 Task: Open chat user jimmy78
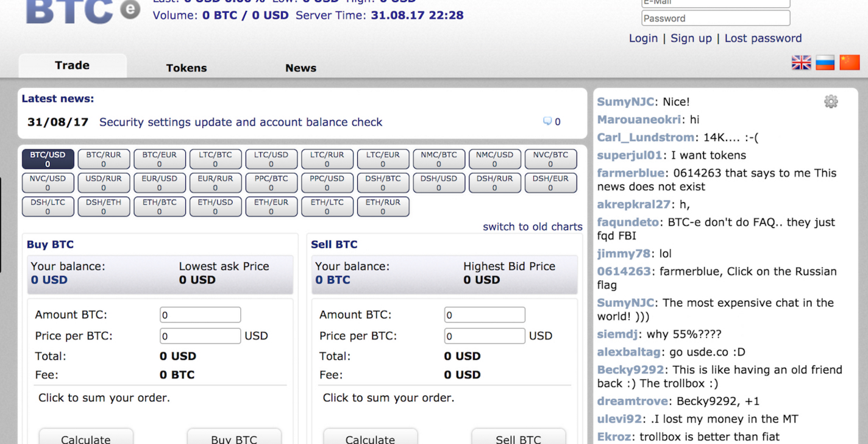click(x=624, y=253)
